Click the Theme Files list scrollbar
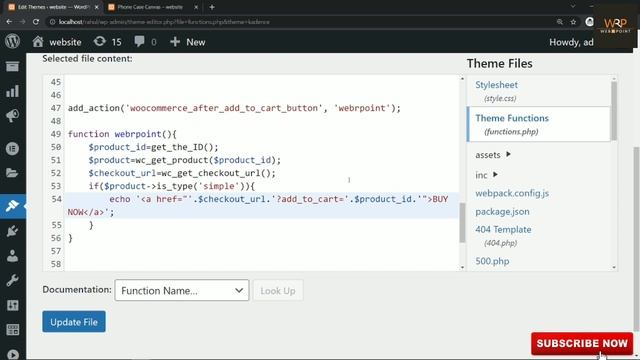This screenshot has width=640, height=360. click(614, 111)
